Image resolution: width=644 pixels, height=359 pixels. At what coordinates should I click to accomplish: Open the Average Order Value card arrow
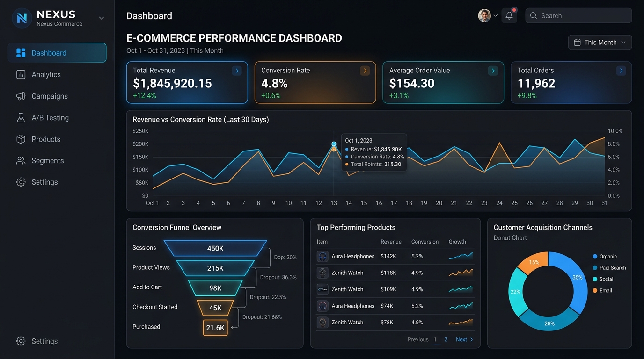click(x=493, y=71)
